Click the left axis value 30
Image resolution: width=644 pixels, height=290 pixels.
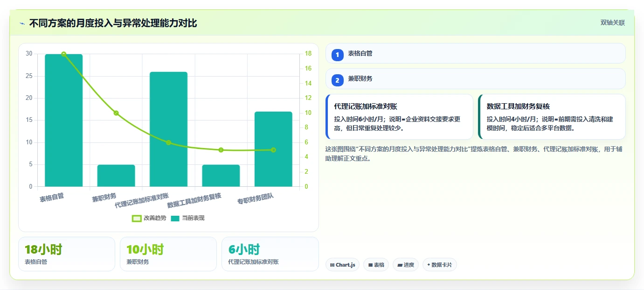coord(29,54)
